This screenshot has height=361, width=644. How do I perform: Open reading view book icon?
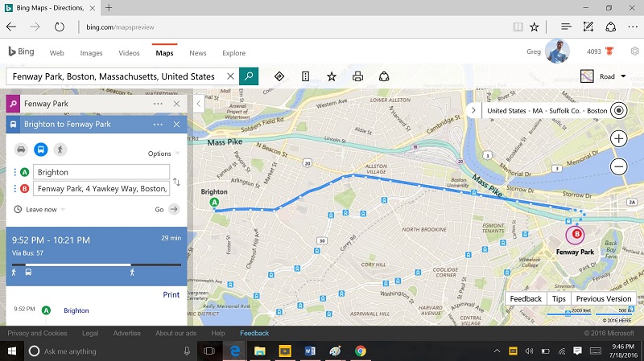518,27
